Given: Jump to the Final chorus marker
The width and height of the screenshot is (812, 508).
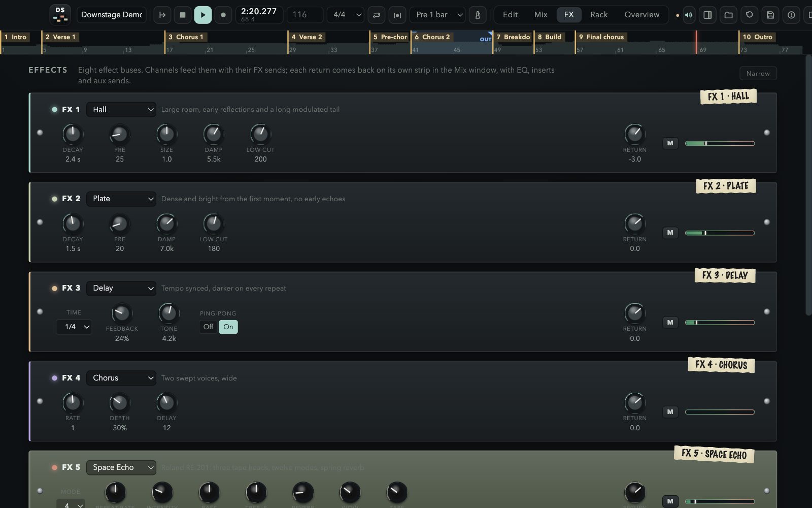Looking at the screenshot, I should click(602, 37).
